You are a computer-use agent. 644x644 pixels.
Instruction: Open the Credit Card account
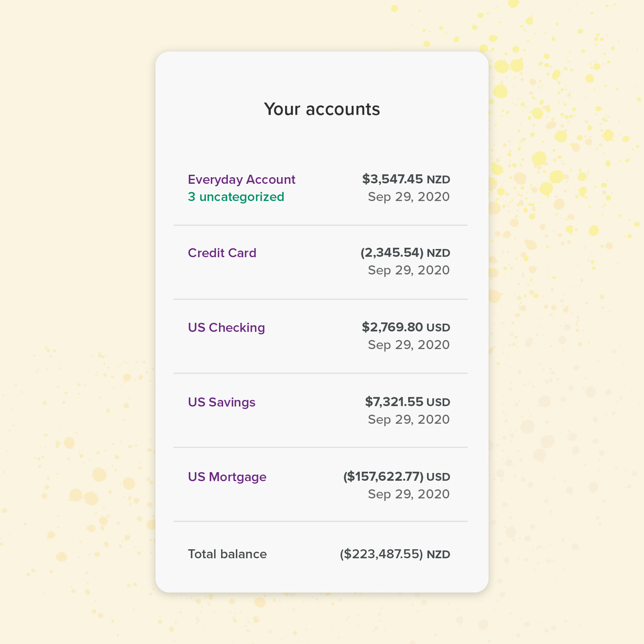(222, 253)
